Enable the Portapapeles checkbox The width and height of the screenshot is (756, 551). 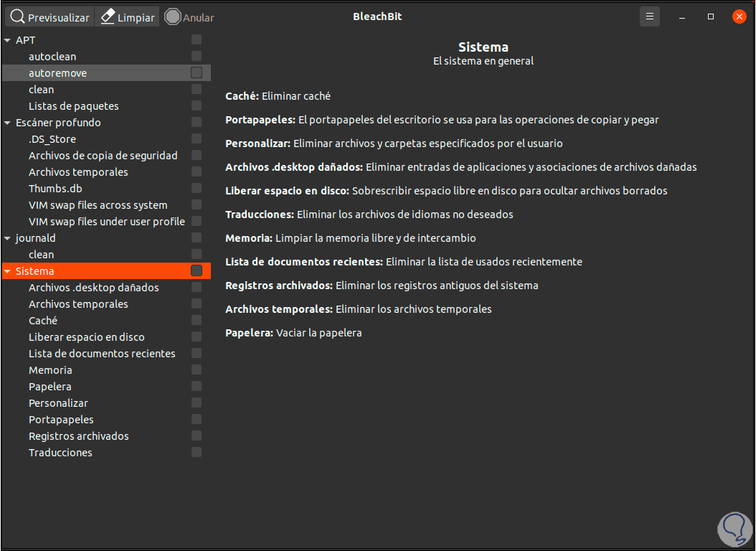tap(197, 420)
